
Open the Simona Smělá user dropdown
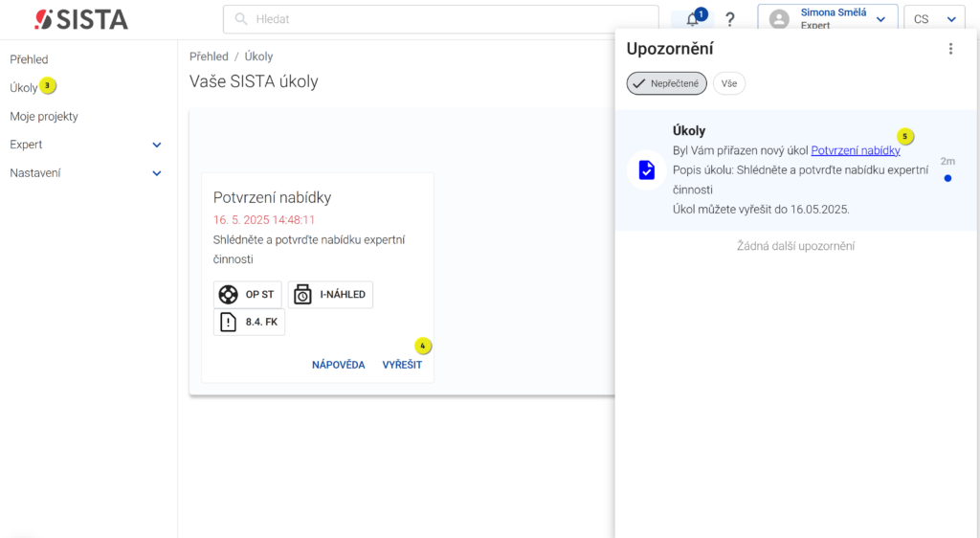pos(828,19)
